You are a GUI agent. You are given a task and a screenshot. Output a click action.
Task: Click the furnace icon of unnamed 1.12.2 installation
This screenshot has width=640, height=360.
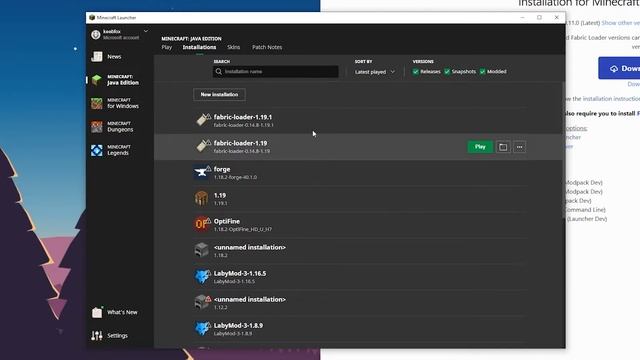[x=202, y=302]
